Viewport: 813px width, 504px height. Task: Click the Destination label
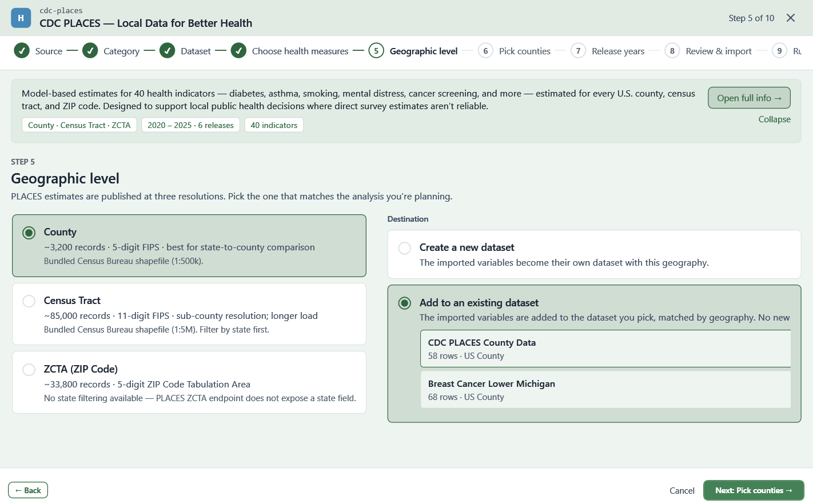coord(408,219)
